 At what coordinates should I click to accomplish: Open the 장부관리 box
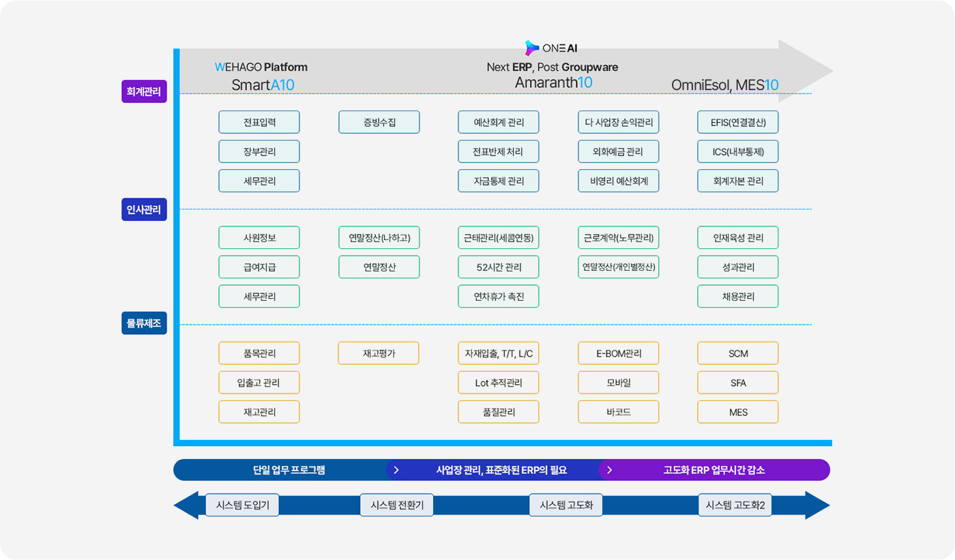[x=259, y=151]
